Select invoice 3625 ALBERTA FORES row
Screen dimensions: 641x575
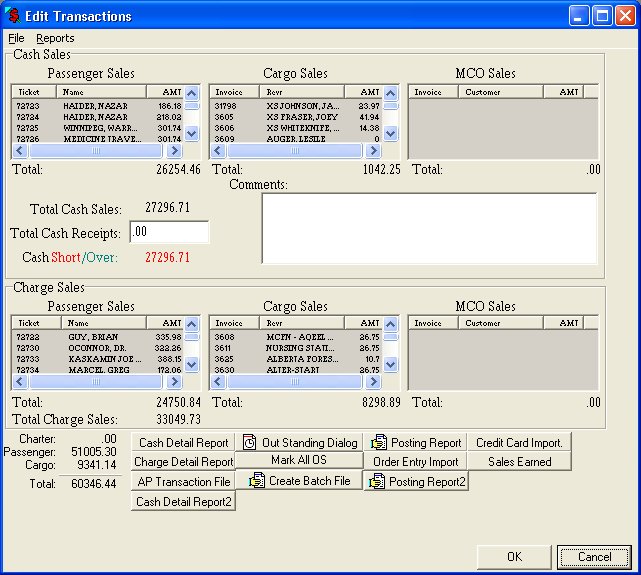click(x=297, y=359)
